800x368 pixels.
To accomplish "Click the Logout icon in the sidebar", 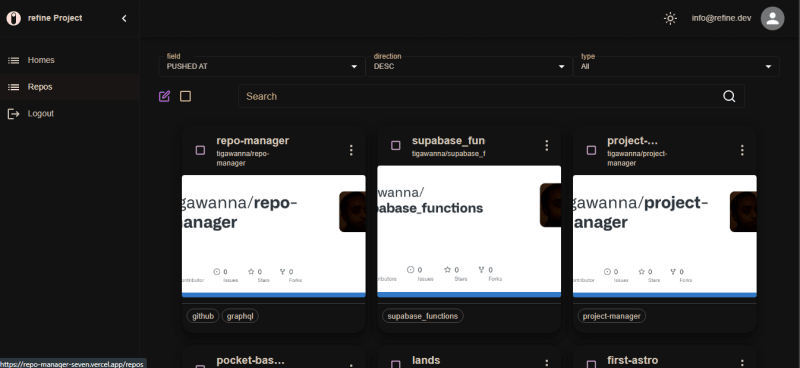I will click(x=13, y=113).
